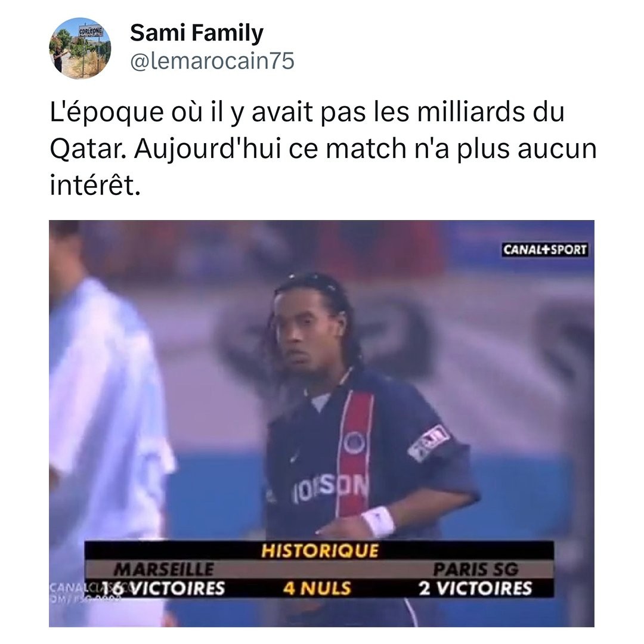This screenshot has height=644, width=644.
Task: Select the tweet text about Qatar billions
Action: point(323,148)
